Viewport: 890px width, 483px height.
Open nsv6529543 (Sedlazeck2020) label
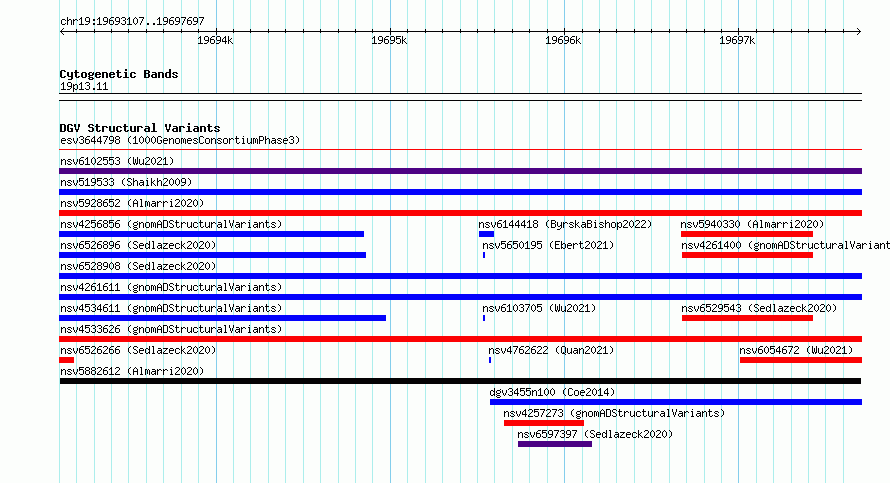(x=759, y=308)
